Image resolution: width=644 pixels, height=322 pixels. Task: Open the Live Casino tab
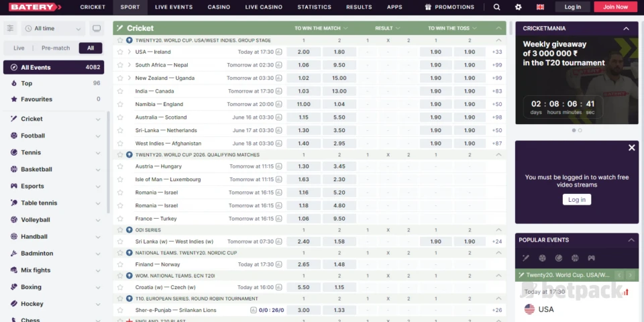[264, 7]
